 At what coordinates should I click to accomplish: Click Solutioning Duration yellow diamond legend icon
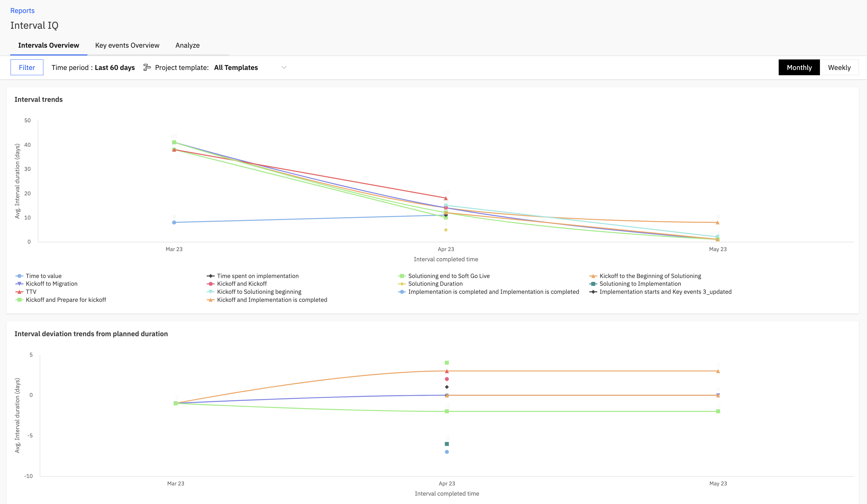[x=402, y=284]
